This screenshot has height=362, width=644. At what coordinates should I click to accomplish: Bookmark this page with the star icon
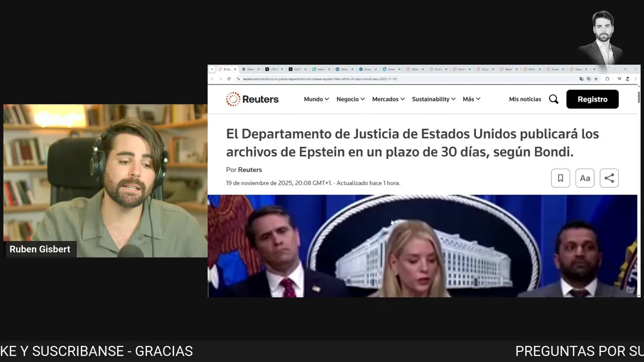(x=596, y=79)
